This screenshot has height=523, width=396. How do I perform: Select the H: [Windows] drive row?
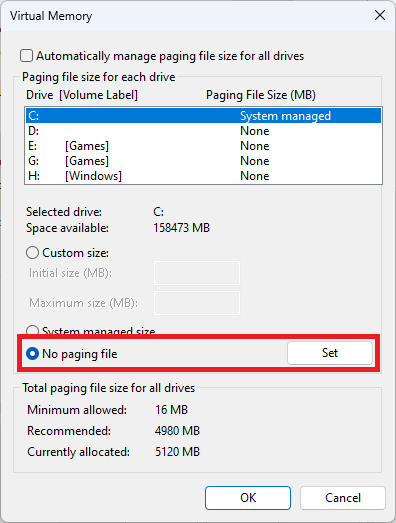pyautogui.click(x=203, y=176)
